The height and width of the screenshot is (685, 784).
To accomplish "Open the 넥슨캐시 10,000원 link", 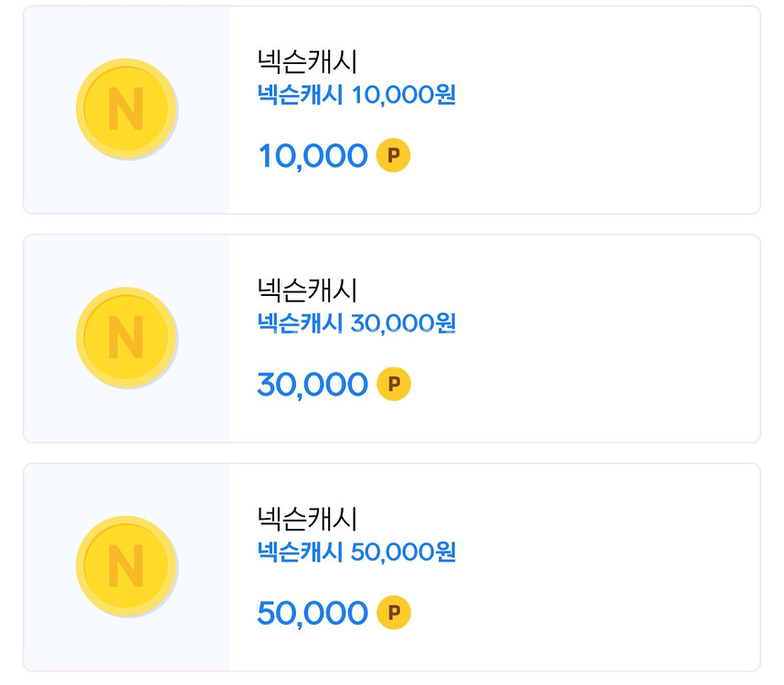I will [x=356, y=95].
